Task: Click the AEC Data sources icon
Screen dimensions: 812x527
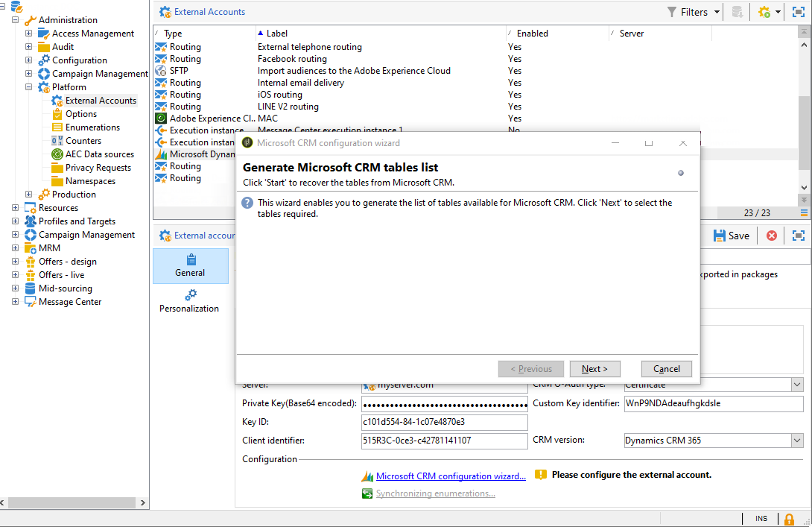Action: tap(57, 154)
